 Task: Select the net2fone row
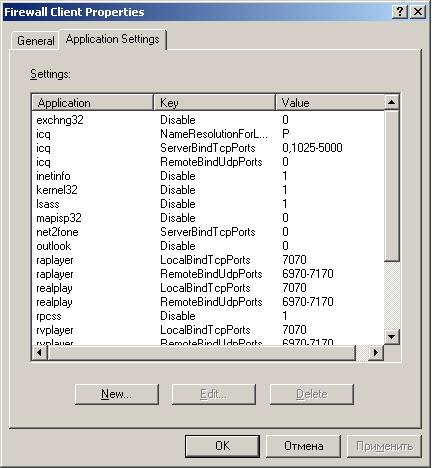pos(208,232)
